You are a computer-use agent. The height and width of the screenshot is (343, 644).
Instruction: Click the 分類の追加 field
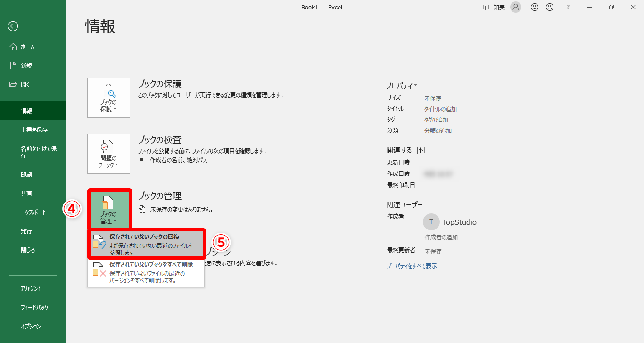click(438, 131)
